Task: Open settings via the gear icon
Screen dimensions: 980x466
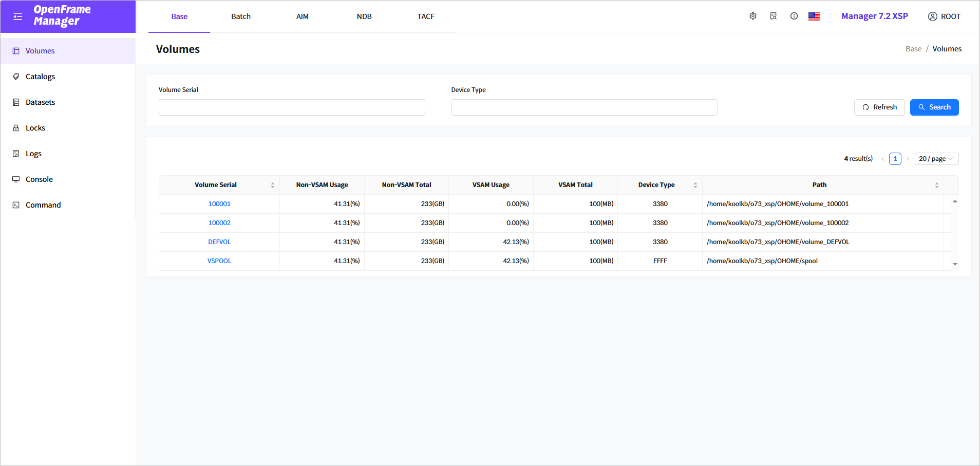Action: (x=752, y=16)
